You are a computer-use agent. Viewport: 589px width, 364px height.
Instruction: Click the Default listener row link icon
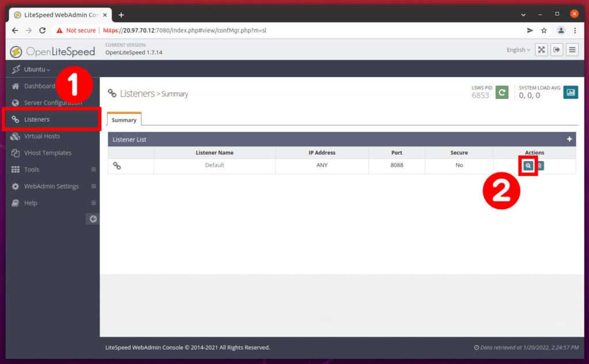point(117,166)
